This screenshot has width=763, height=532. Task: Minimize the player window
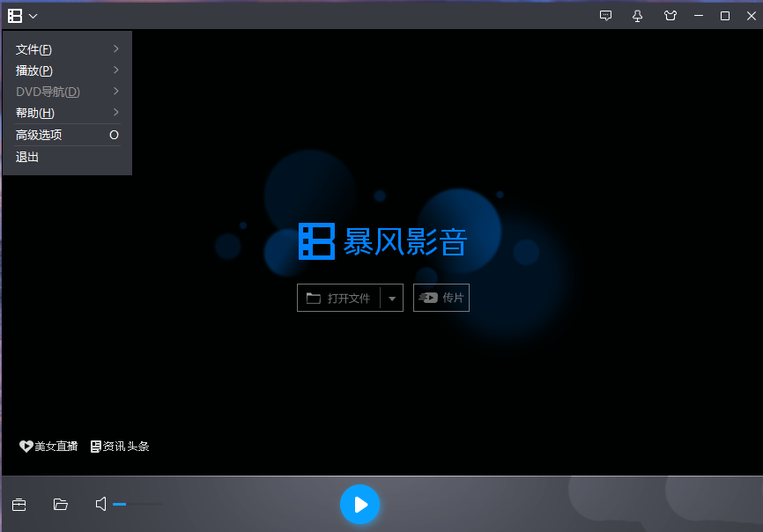click(x=699, y=16)
